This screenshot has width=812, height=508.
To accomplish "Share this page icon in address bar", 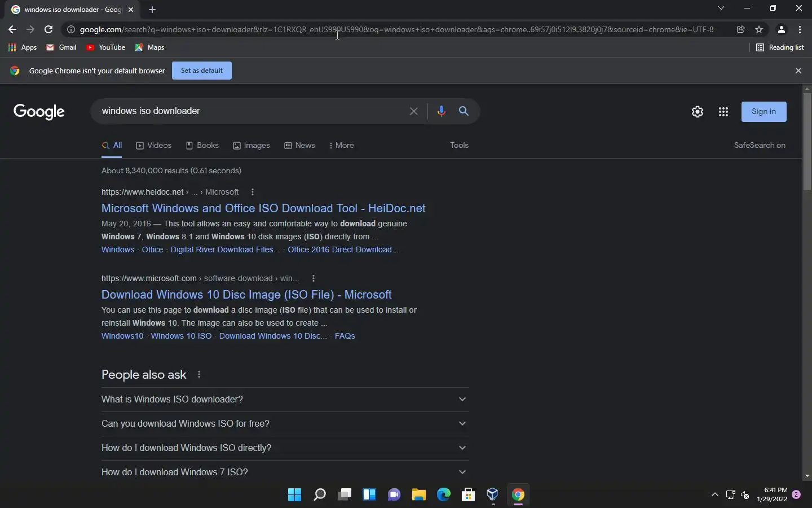I will coord(741,29).
